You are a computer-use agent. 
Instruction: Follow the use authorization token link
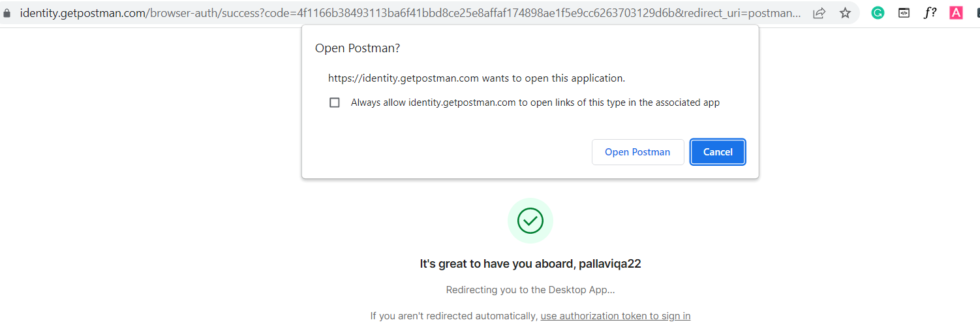[615, 316]
